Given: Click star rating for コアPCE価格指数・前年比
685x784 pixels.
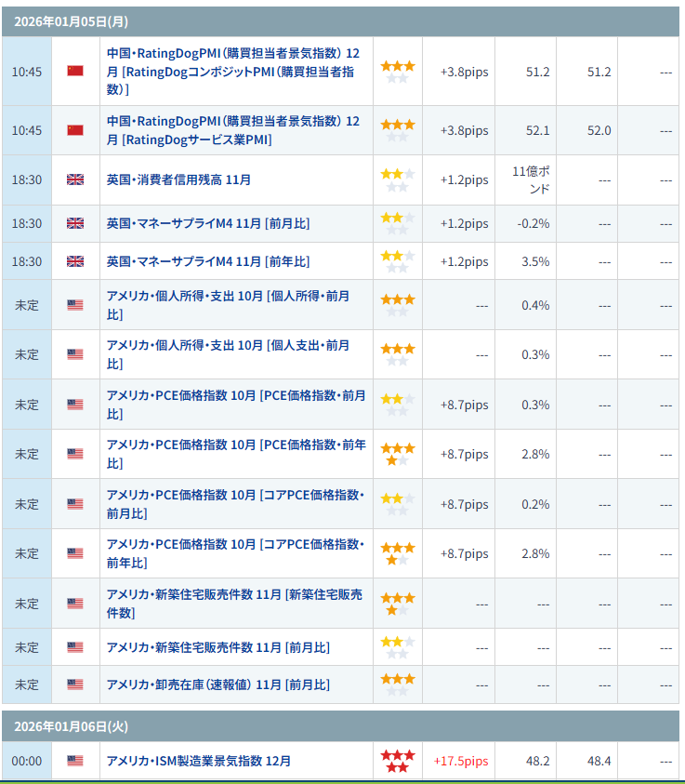Looking at the screenshot, I should tap(398, 553).
